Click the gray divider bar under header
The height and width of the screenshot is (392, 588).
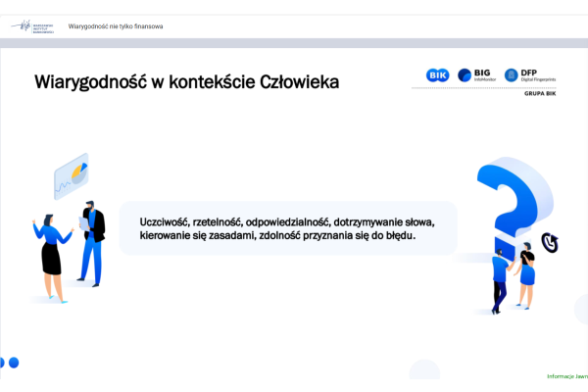[x=294, y=43]
